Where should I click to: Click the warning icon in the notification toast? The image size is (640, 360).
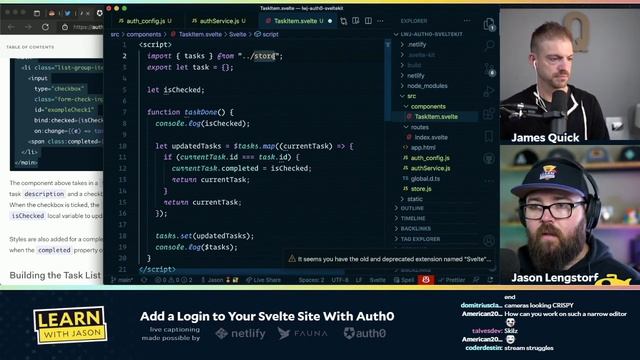point(292,259)
